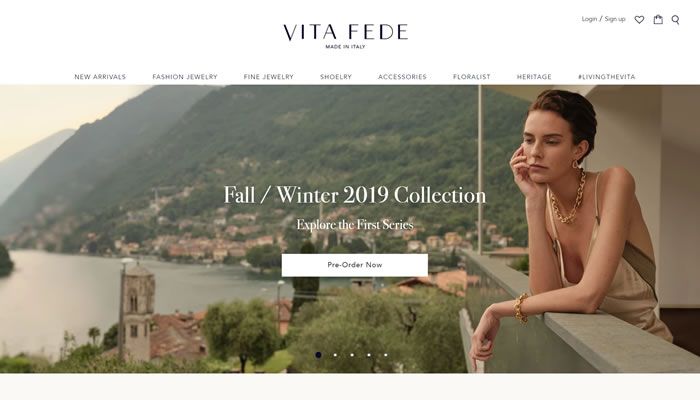Click the Vita Fede logo
Viewport: 700px width, 400px height.
(346, 36)
